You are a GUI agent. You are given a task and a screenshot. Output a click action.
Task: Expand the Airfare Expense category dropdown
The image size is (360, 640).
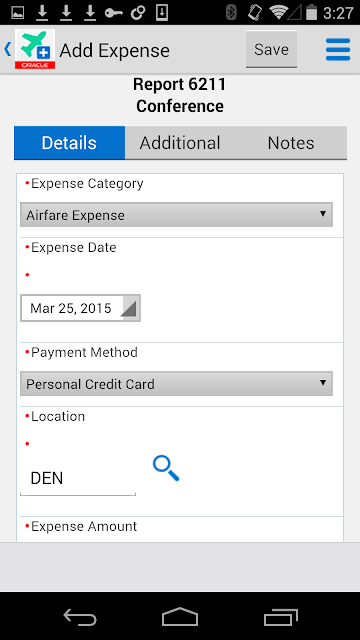coord(176,215)
